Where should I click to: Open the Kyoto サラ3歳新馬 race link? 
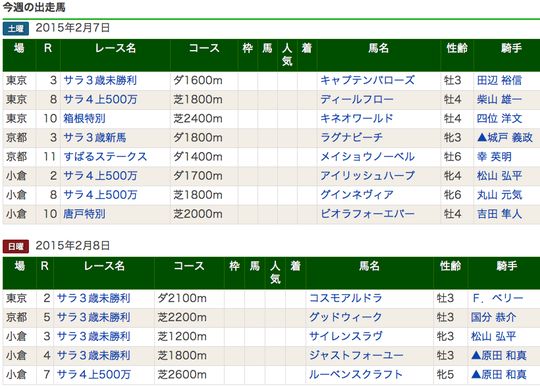(95, 138)
